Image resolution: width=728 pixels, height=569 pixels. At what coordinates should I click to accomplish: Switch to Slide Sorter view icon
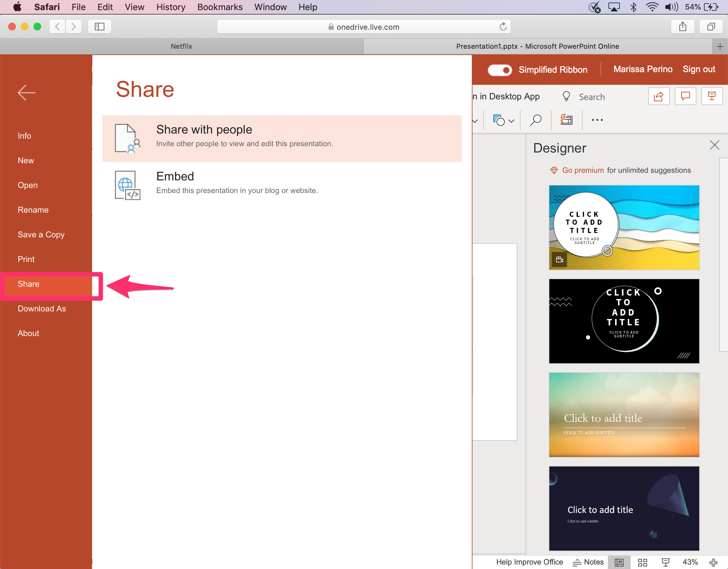coord(642,562)
